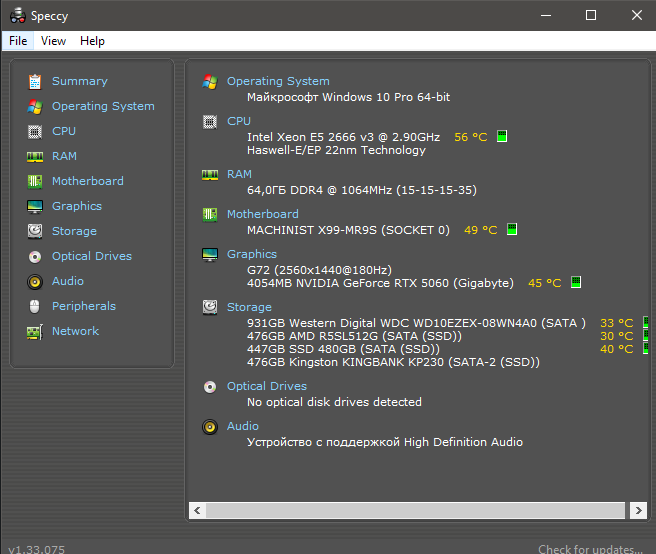
Task: Select Summary in the sidebar
Action: (x=79, y=81)
